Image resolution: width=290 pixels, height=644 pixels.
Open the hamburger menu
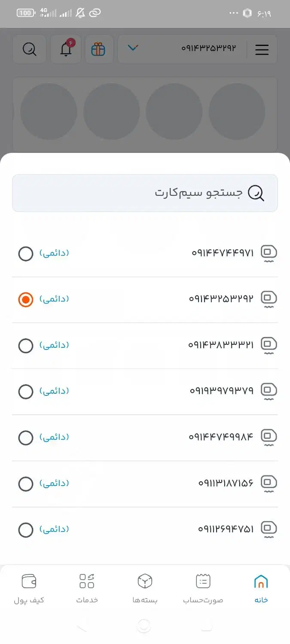(262, 49)
